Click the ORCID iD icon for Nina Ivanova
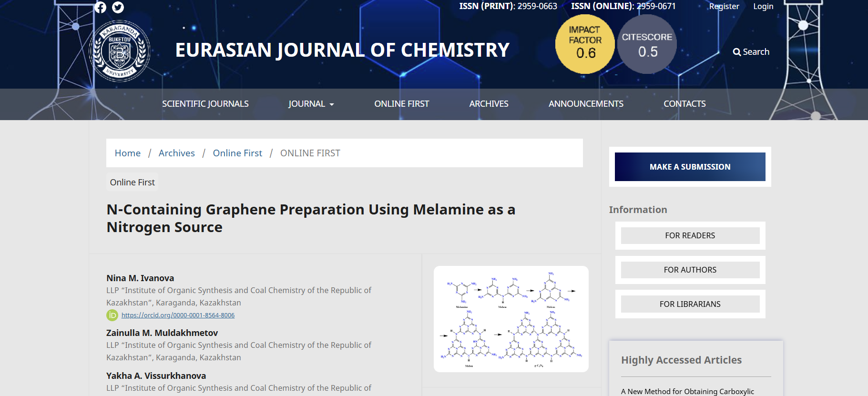The height and width of the screenshot is (396, 868). pos(112,315)
